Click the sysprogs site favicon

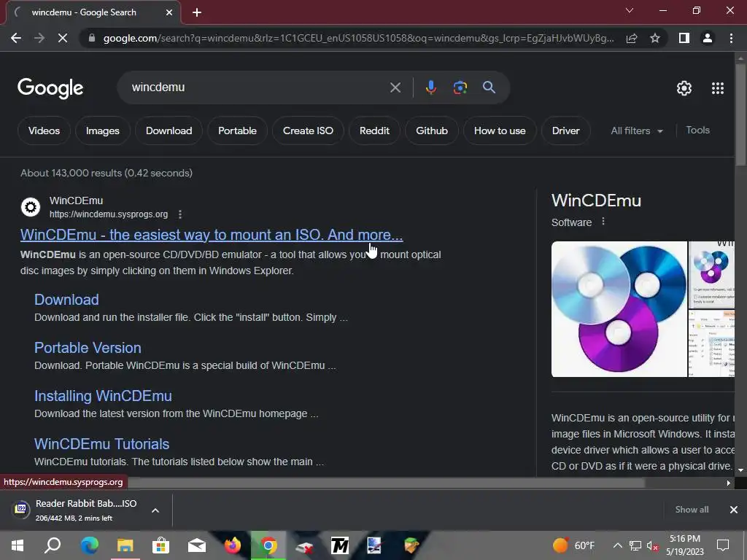tap(31, 207)
